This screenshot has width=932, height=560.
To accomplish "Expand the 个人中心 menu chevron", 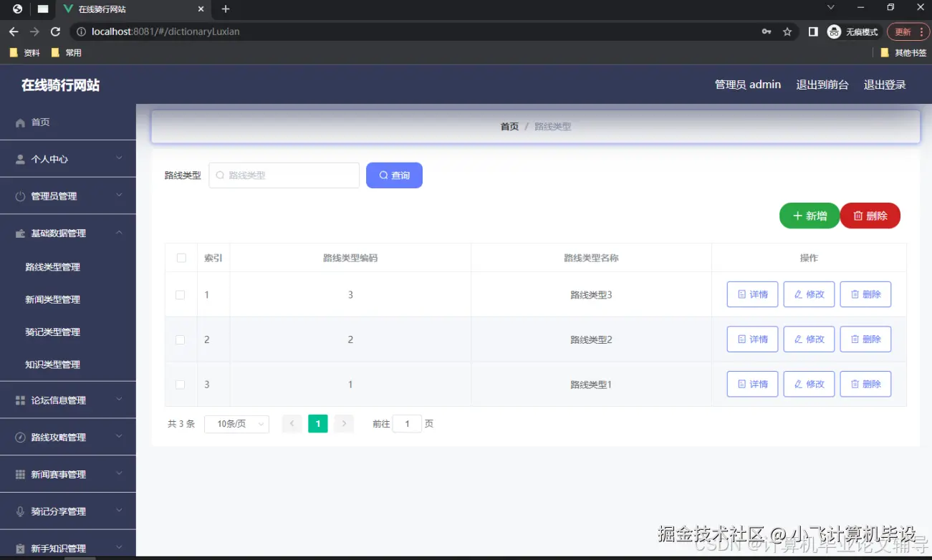I will click(120, 158).
